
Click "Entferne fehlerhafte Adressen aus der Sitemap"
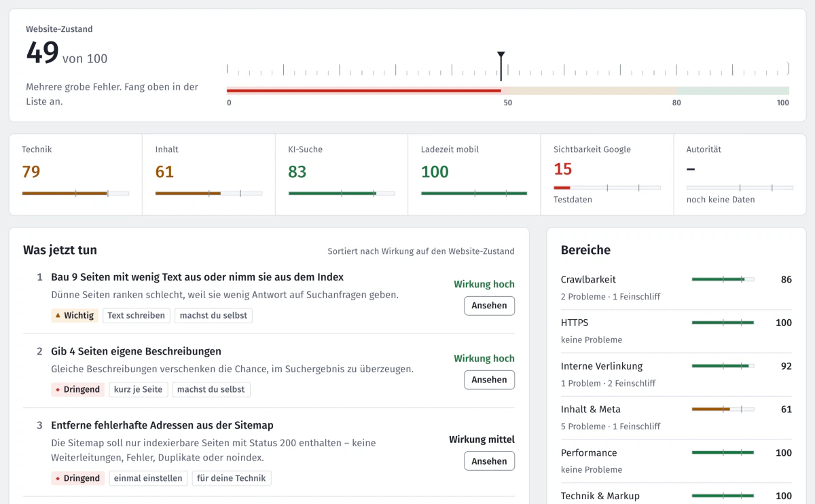[162, 425]
